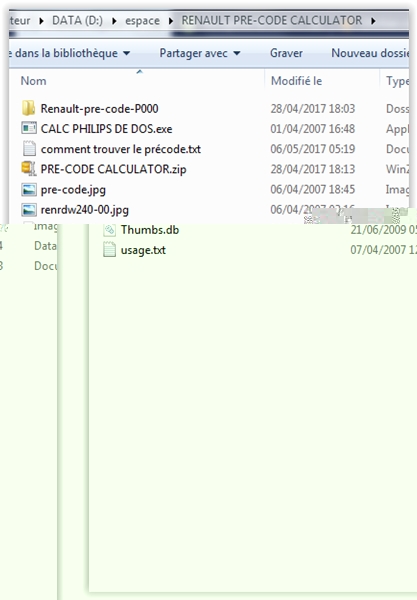Open the Renault-pre-code-P000 folder icon

coord(29,109)
